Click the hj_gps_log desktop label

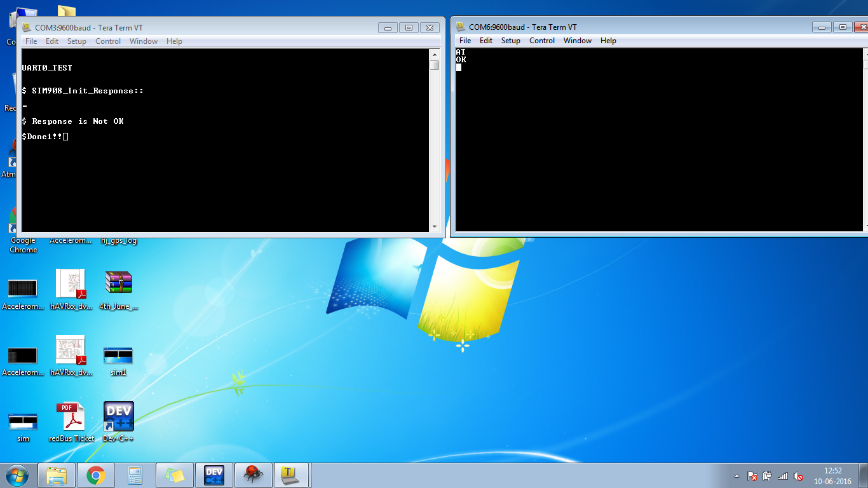click(119, 241)
